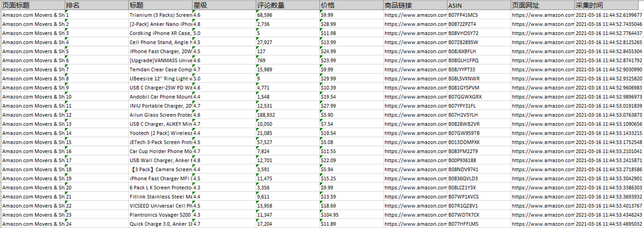Viewport: 644px width, 228px height.
Task: Select ASIN cell B013DDMPXK
Action: [x=479, y=142]
